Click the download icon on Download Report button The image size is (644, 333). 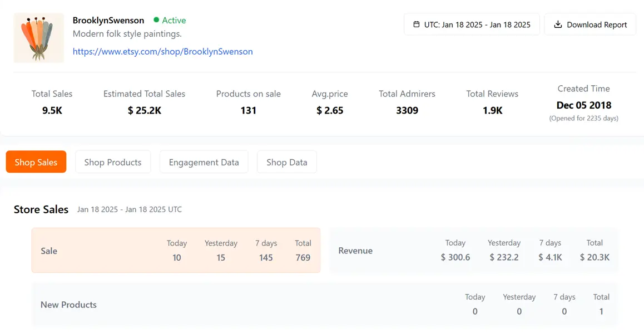(x=557, y=24)
